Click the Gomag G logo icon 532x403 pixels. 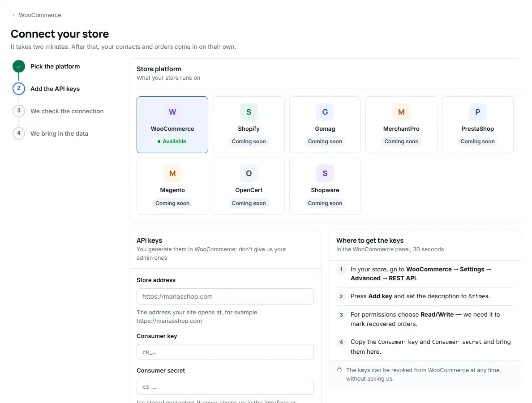tap(325, 112)
